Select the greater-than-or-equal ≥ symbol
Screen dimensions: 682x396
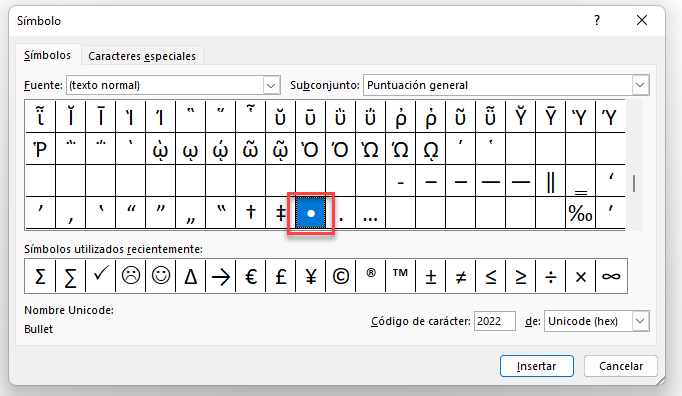click(x=521, y=276)
